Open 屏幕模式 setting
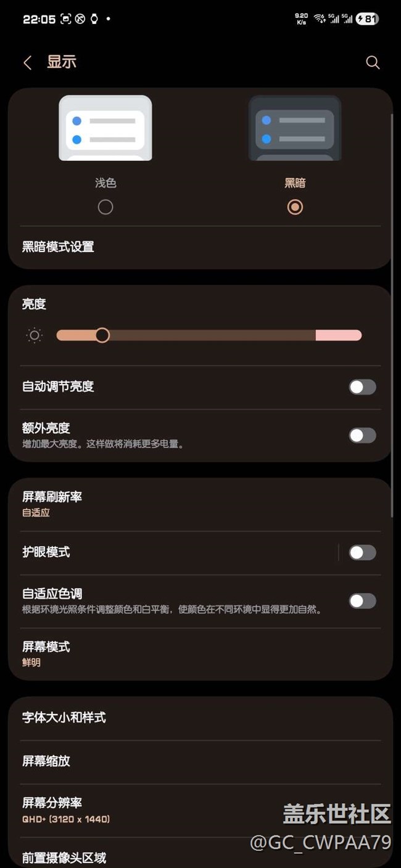Viewport: 401px width, 868px height. pyautogui.click(x=185, y=653)
